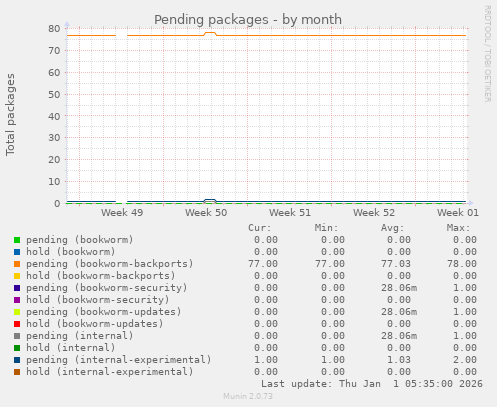497x407 pixels.
Task: Select the 'hold (internal)' legend label
Action: (x=71, y=348)
